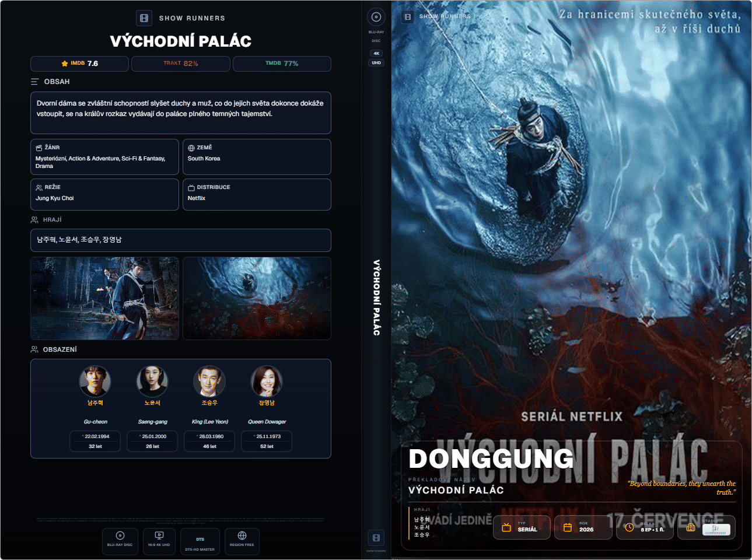
Task: Click the ŽÁNR clapperboard icon
Action: point(39,148)
